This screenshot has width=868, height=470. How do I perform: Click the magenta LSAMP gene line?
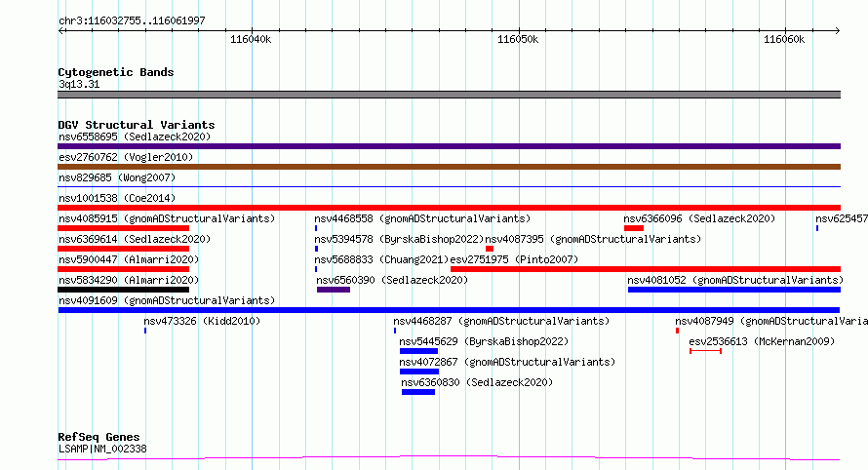pos(449,458)
